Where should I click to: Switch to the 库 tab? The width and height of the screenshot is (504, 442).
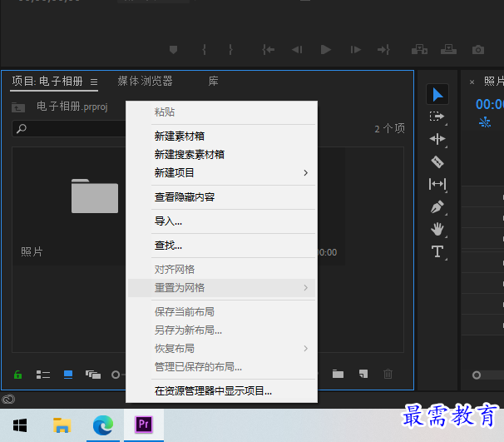[214, 81]
